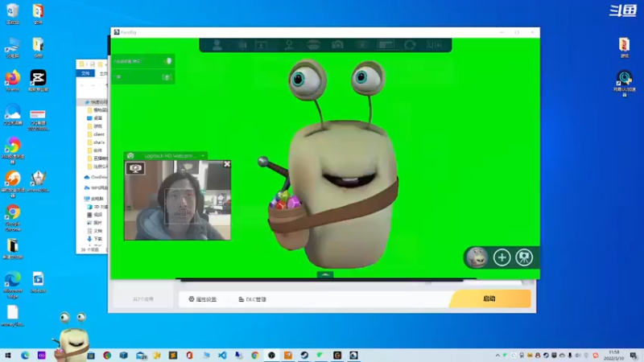644x362 pixels.
Task: Open the notification center icon
Action: 634,356
